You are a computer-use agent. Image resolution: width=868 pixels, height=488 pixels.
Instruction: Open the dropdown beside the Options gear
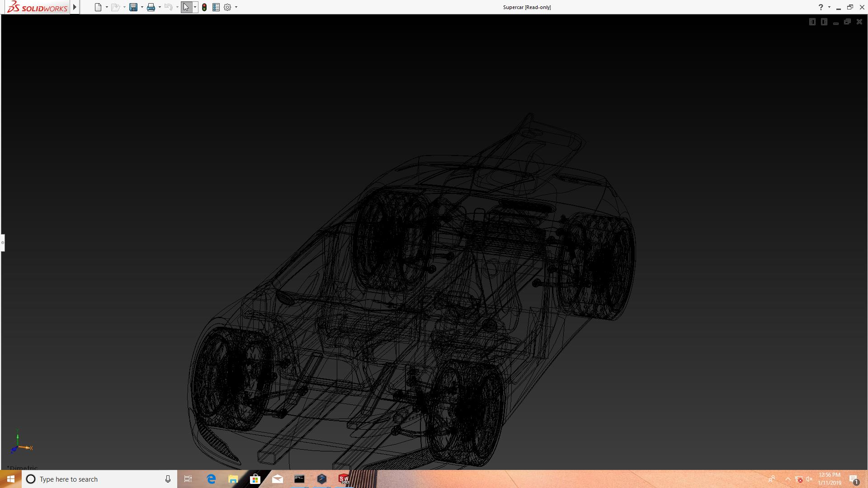236,7
